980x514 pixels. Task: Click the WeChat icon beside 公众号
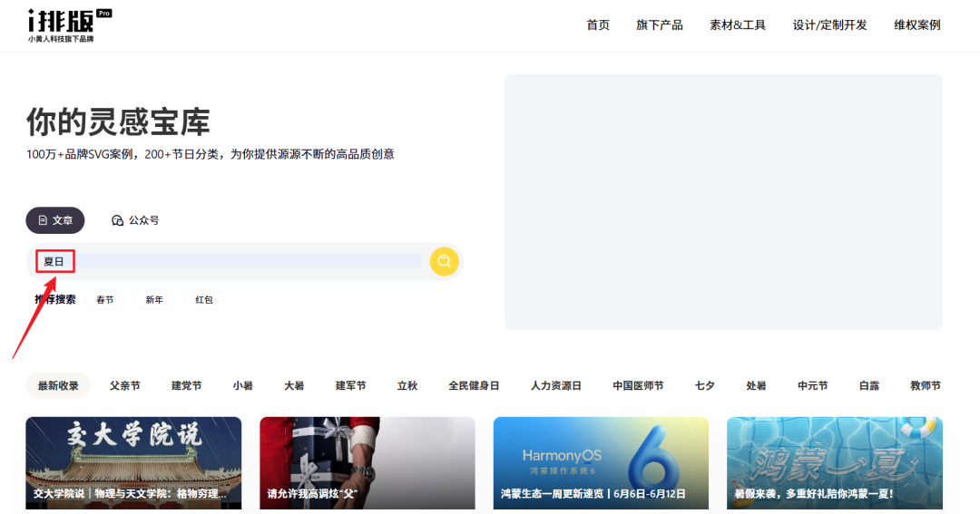coord(117,220)
